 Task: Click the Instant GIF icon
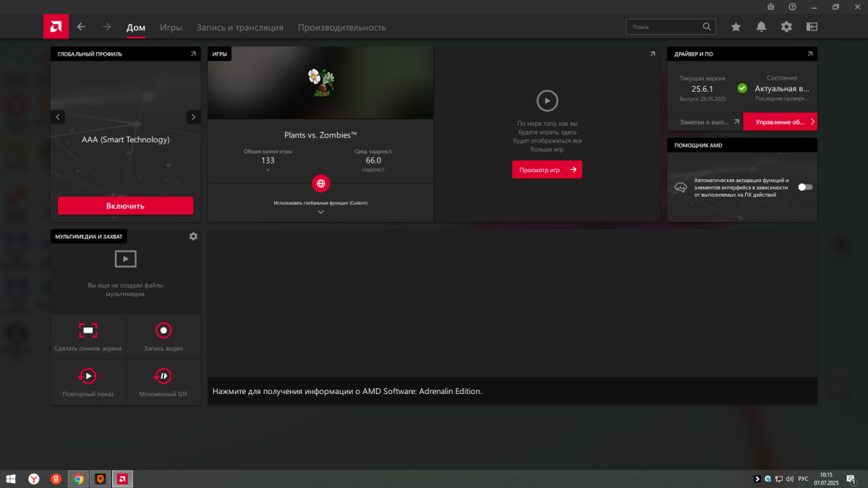(163, 376)
